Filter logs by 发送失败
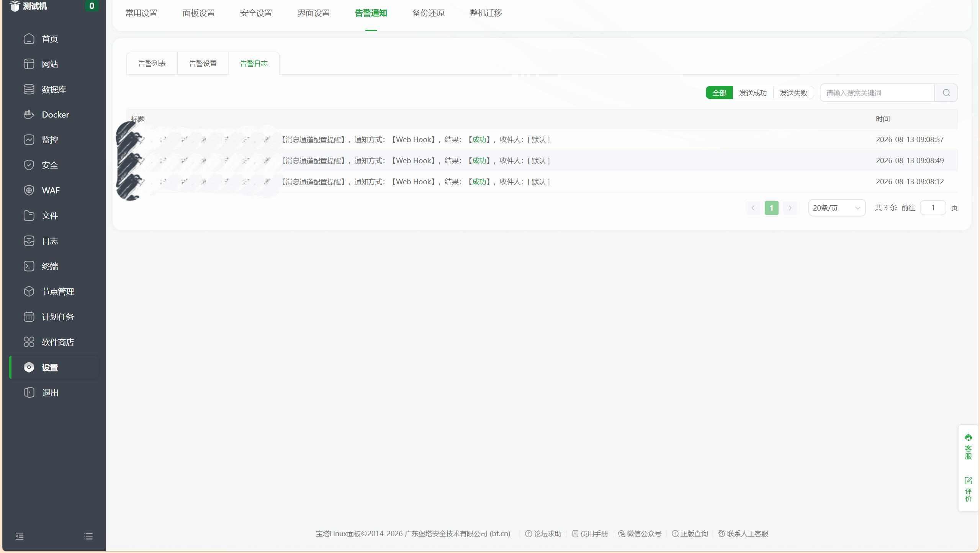 [793, 93]
